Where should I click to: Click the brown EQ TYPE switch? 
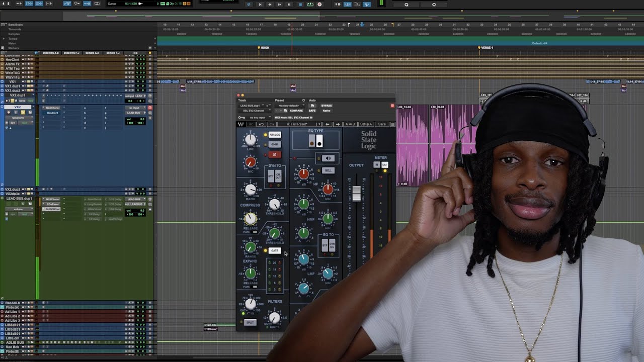point(312,141)
